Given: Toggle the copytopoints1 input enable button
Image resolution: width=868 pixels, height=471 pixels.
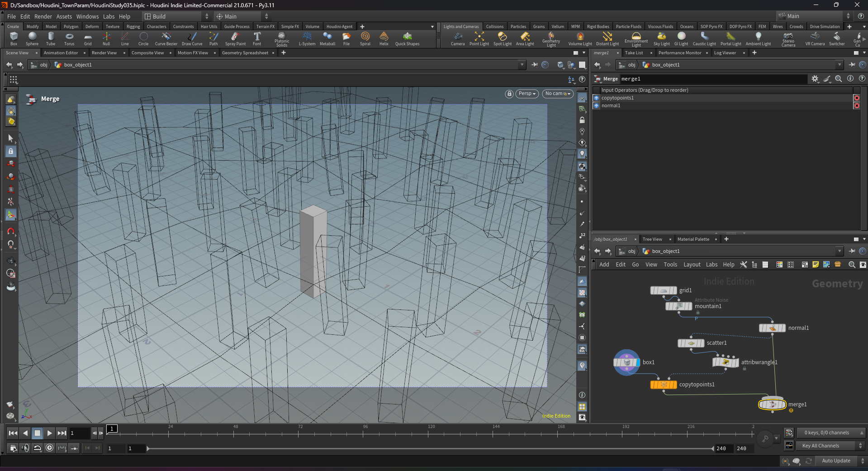Looking at the screenshot, I should point(596,98).
